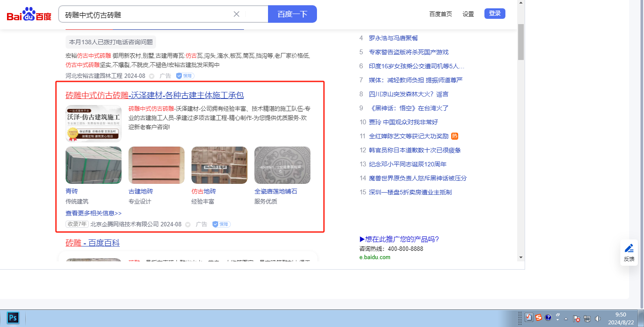Viewport: 644px width, 327px height.
Task: Open the volume speaker icon
Action: pyautogui.click(x=598, y=319)
